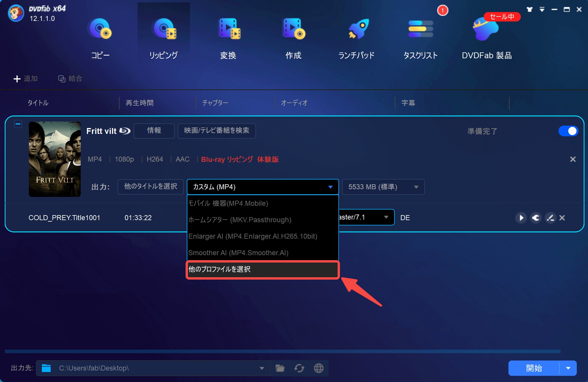588x382 pixels.
Task: Remove the Fritt vilt source with X
Action: [573, 159]
